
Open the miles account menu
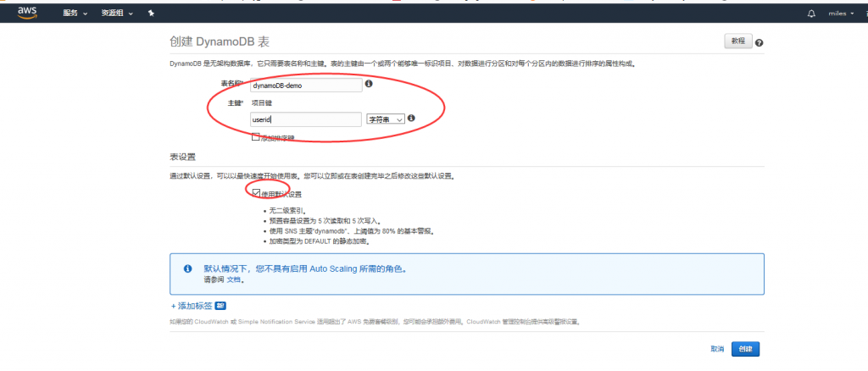pos(841,14)
